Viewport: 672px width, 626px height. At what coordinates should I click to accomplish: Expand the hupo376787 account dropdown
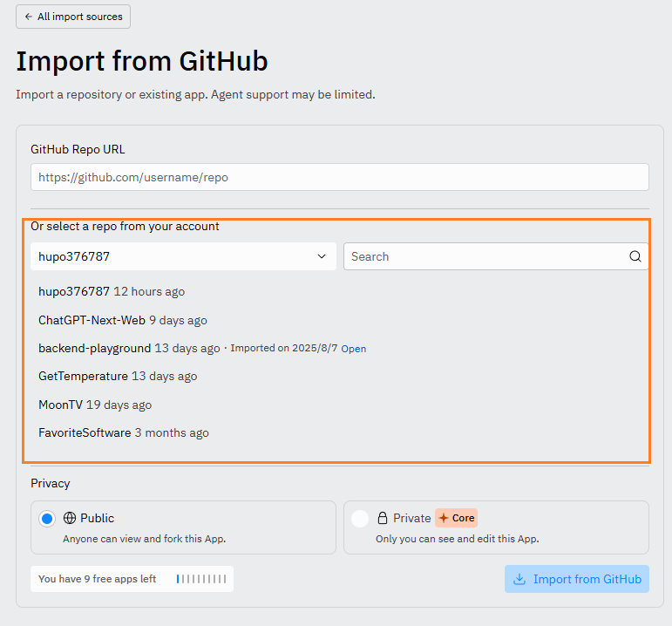point(183,256)
